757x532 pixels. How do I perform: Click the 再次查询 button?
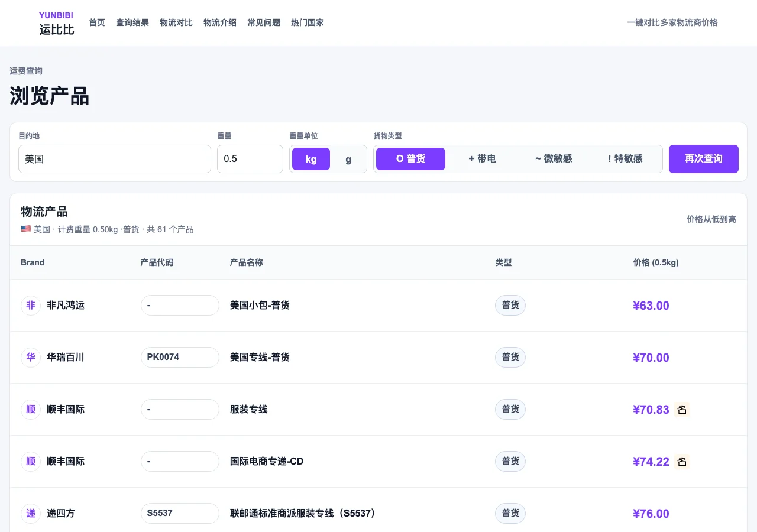(x=704, y=159)
